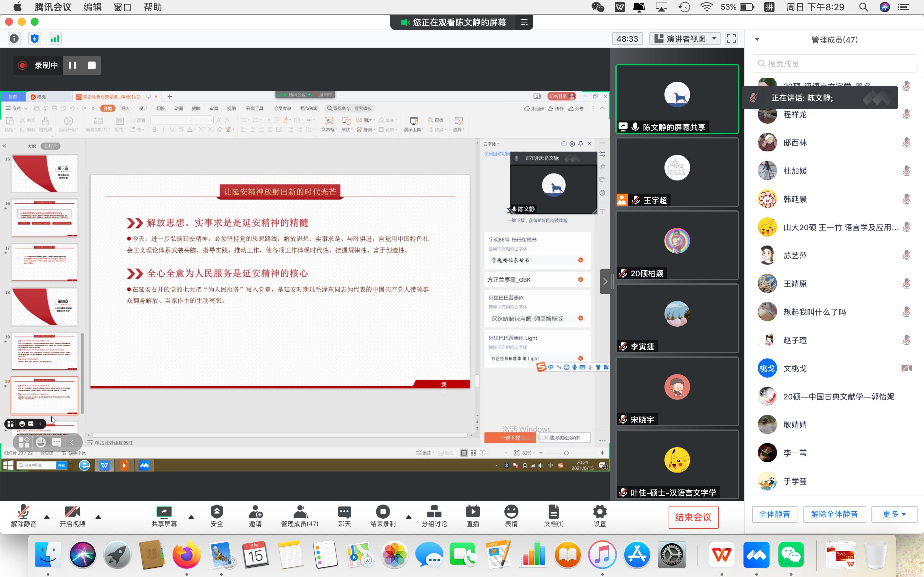Expand the 更多 dropdown in members panel
924x577 pixels.
pyautogui.click(x=894, y=514)
